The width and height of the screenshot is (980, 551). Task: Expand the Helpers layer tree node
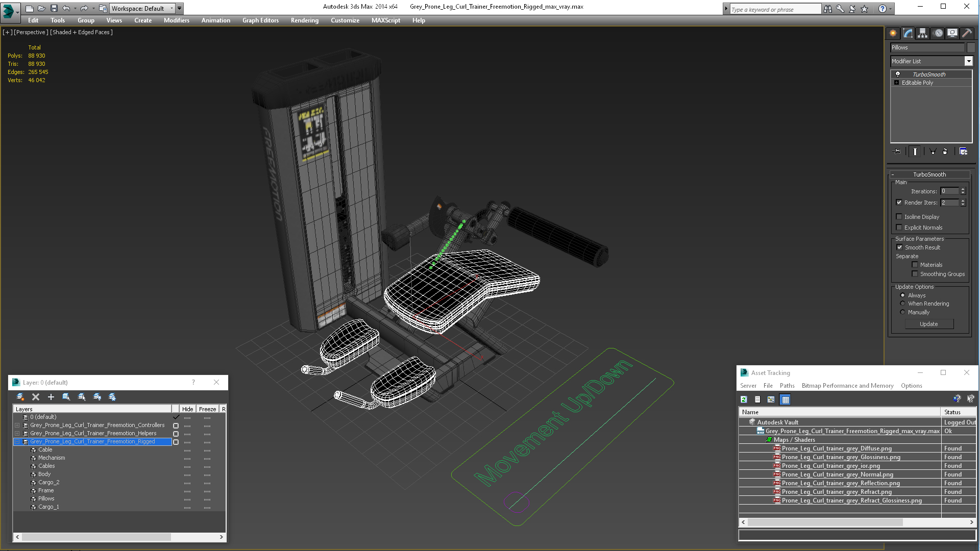pos(17,433)
